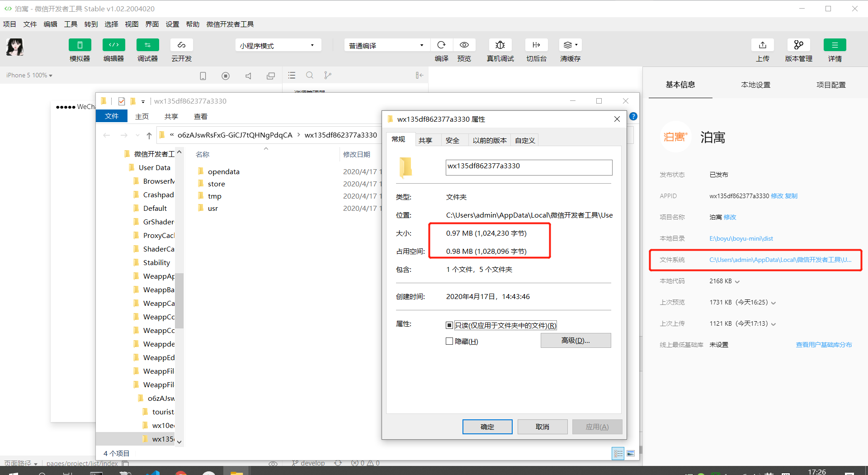Click the 取消 button in properties dialog
The image size is (868, 475).
[542, 427]
